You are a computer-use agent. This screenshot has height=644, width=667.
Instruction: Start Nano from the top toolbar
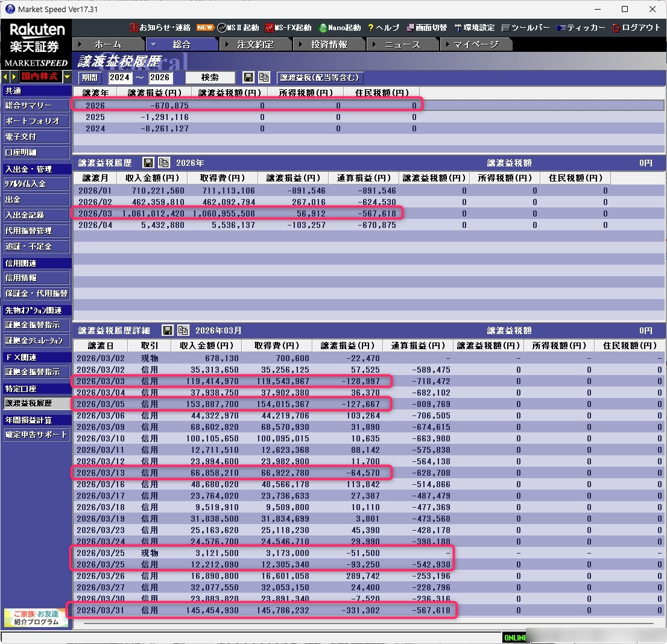click(340, 28)
